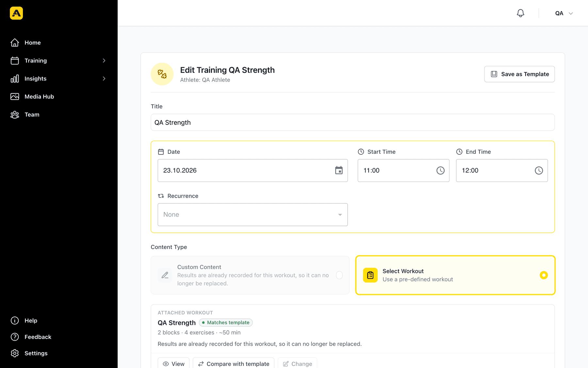Click the yellow A app logo

[x=16, y=13]
